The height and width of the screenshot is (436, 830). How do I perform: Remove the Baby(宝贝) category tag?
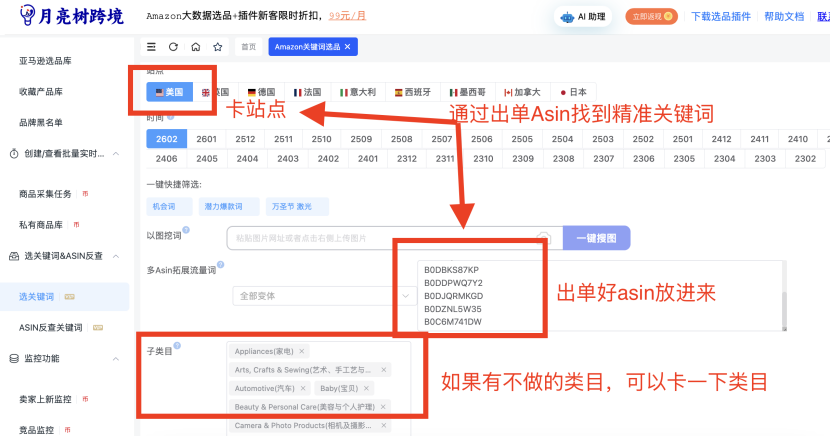[x=367, y=388]
